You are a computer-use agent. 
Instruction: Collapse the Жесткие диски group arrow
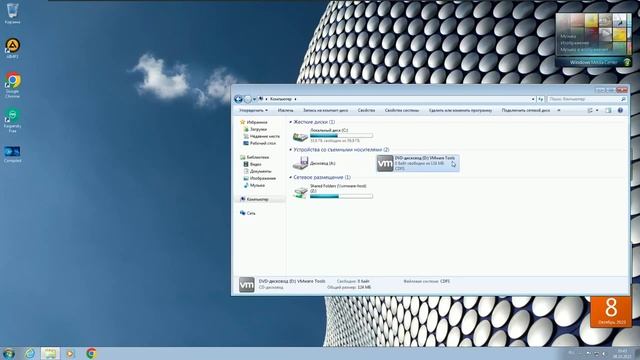coord(291,122)
